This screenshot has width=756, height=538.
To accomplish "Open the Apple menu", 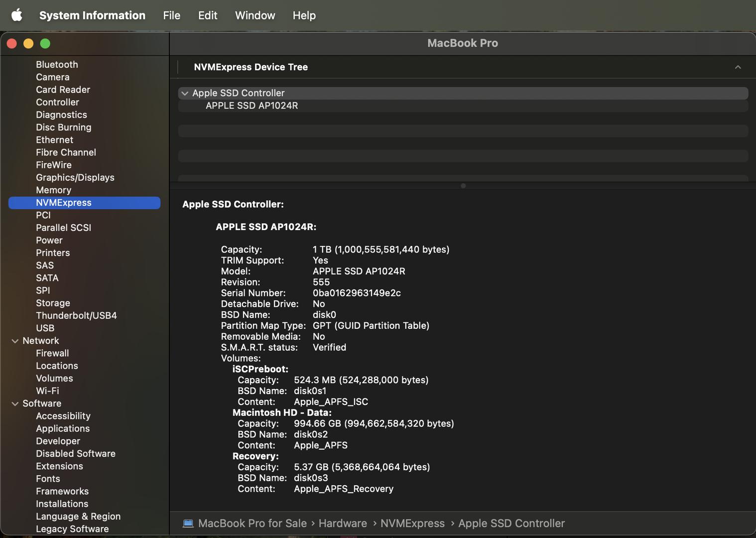I will pyautogui.click(x=17, y=15).
